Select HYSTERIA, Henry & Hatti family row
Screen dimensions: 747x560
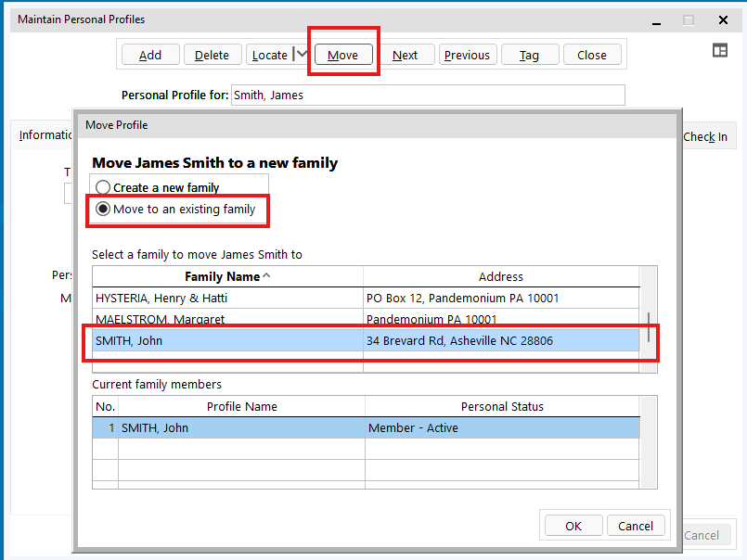pos(227,298)
